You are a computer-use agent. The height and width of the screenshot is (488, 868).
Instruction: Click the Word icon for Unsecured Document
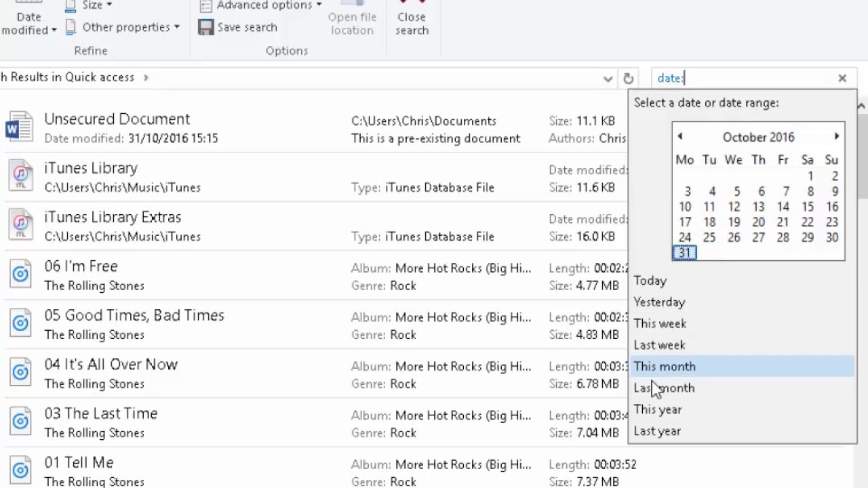tap(19, 127)
